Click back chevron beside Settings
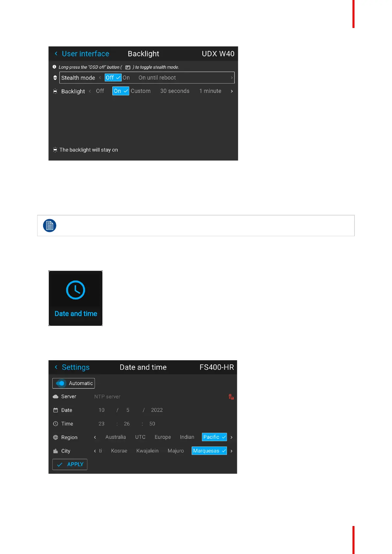 (56, 367)
